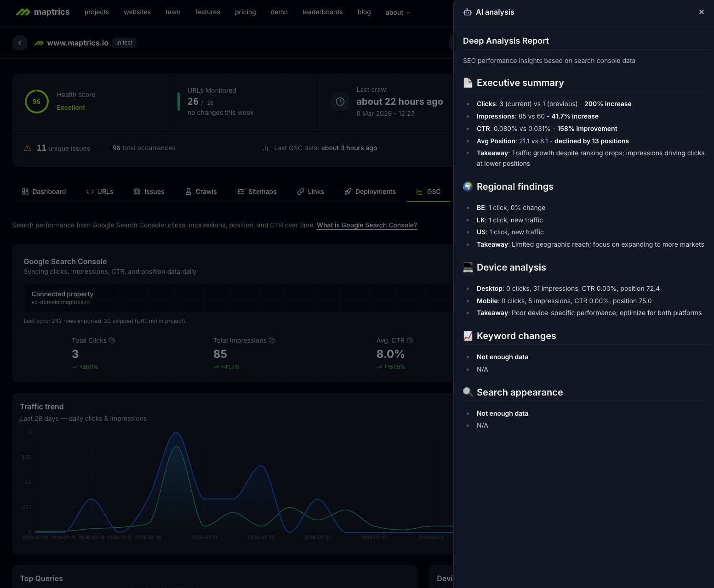714x588 pixels.
Task: Open leaderboards from the navigation bar
Action: tap(322, 12)
